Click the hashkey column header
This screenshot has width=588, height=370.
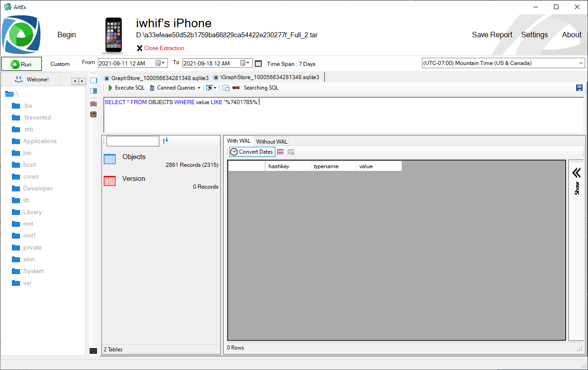coord(288,166)
